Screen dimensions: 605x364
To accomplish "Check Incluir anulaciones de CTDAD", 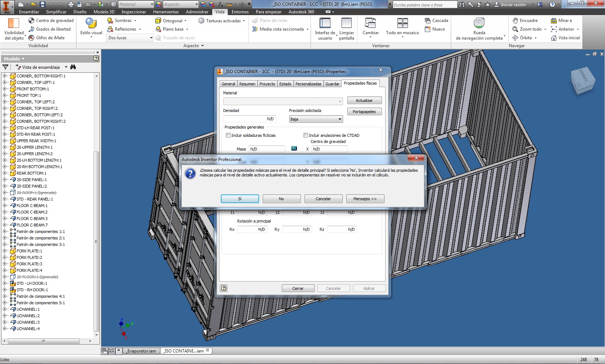I will pyautogui.click(x=306, y=135).
